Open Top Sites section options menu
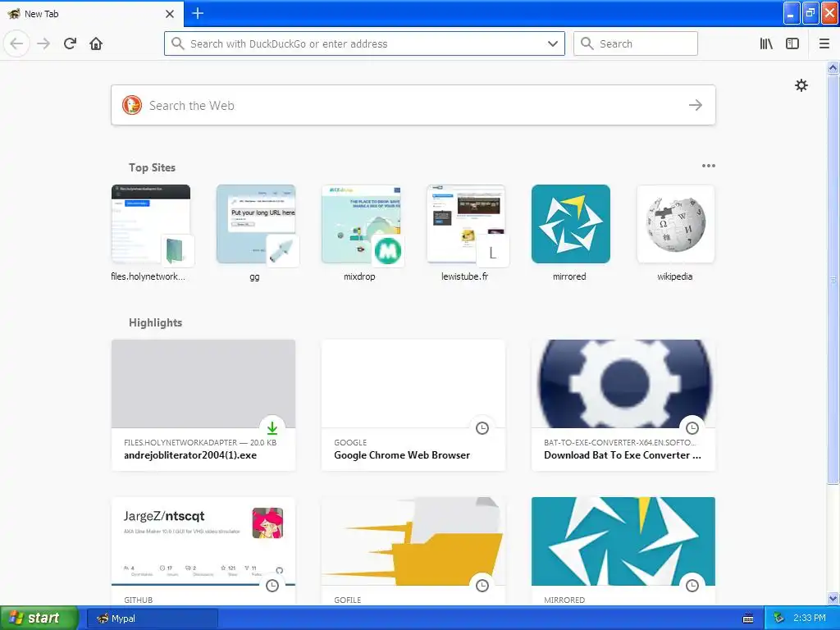The width and height of the screenshot is (840, 630). (x=708, y=166)
